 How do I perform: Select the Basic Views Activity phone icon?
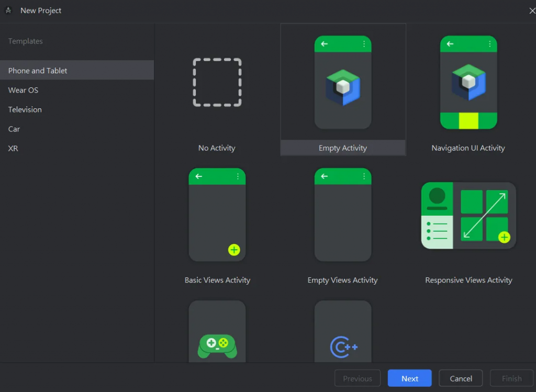point(217,215)
